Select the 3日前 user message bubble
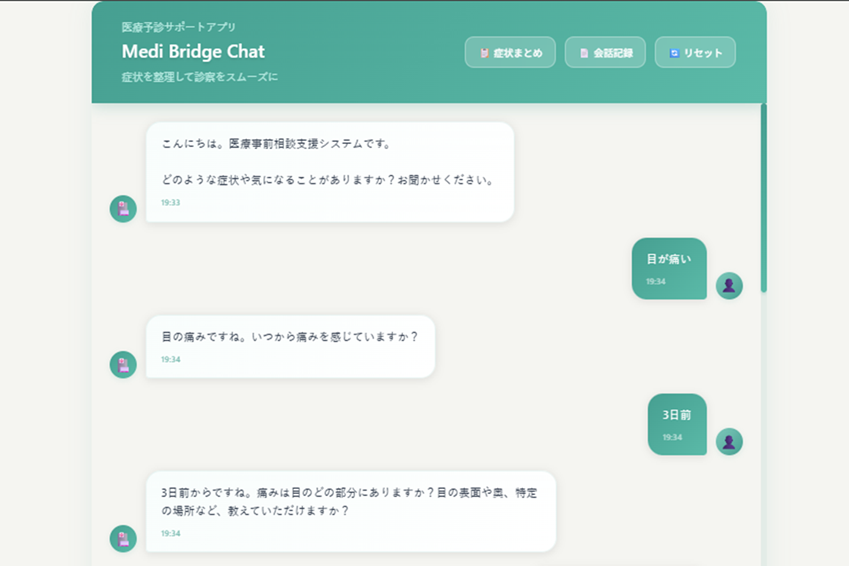This screenshot has width=849, height=566. 677,424
